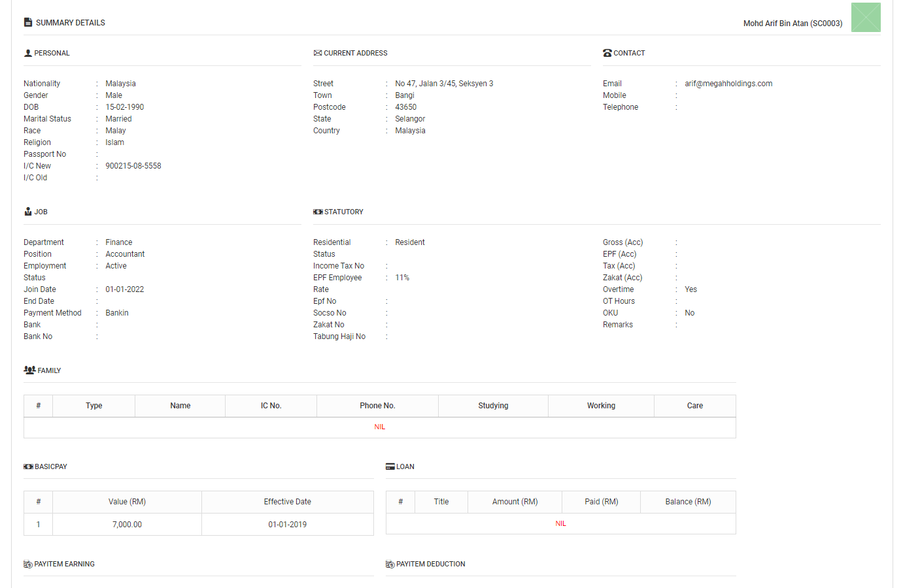Click the group icon beside FAMILY heading

(x=29, y=369)
